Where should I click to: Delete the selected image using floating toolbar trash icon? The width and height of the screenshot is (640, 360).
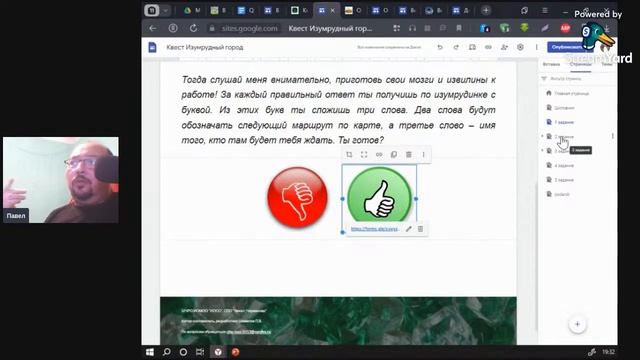tap(409, 154)
